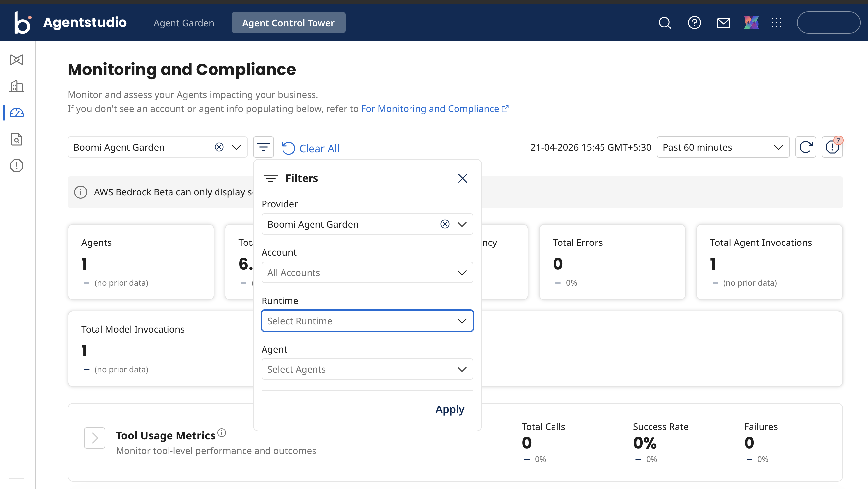Select the Total Errors metric card
This screenshot has height=489, width=868.
pyautogui.click(x=612, y=262)
